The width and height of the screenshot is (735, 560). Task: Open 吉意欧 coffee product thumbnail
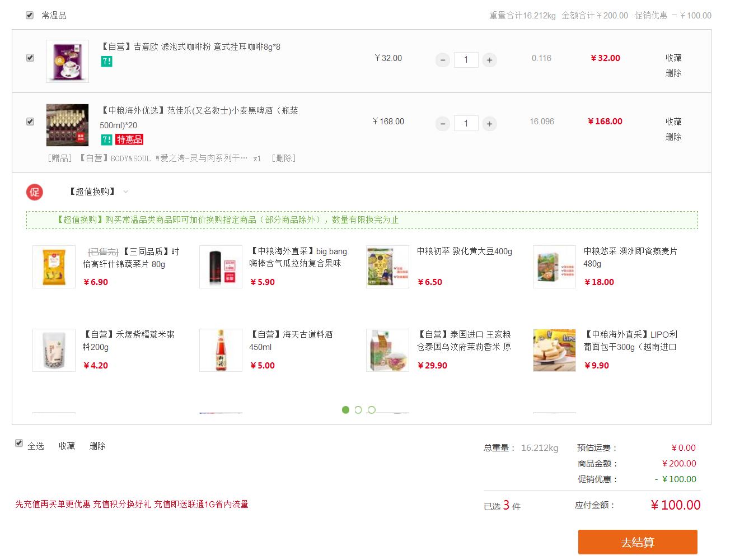click(67, 62)
